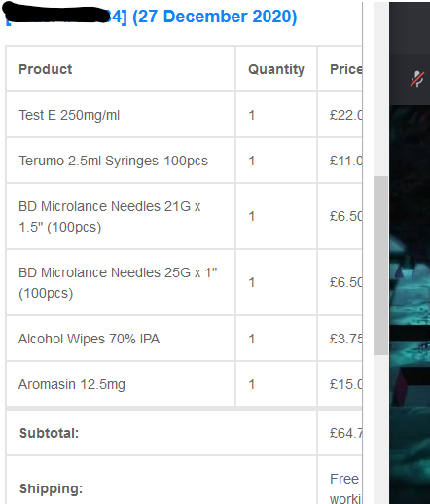
Task: Click the game video thumbnail on right
Action: pos(410,305)
